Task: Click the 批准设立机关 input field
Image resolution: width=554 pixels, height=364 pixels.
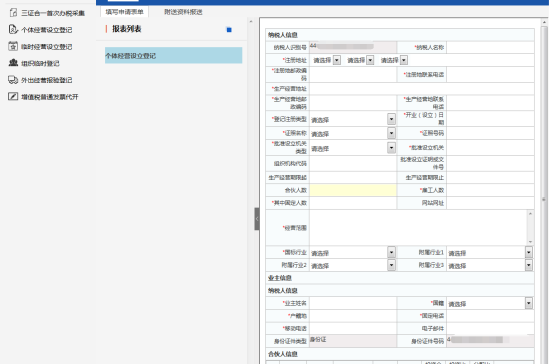Action: [490, 147]
